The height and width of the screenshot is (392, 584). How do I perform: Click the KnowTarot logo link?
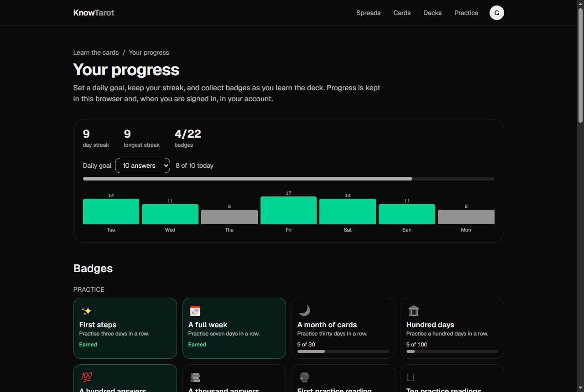point(94,13)
